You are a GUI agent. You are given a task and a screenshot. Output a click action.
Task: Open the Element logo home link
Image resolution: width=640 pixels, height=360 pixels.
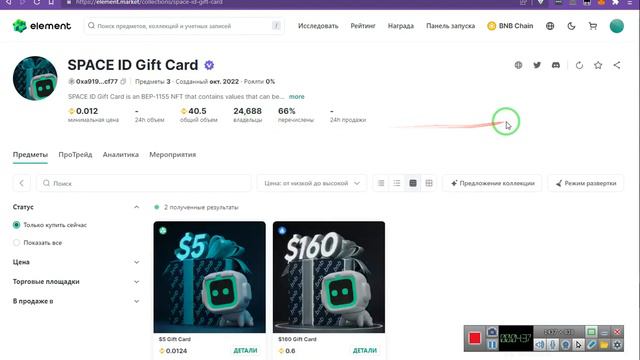pos(42,26)
